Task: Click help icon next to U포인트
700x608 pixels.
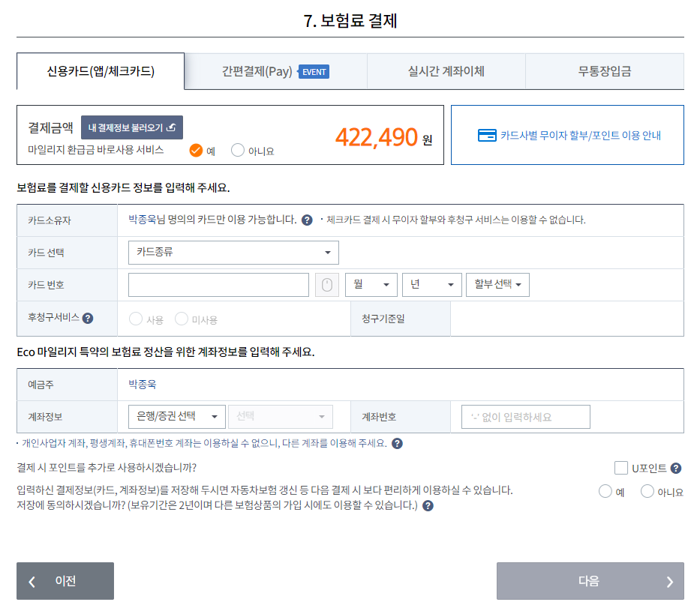Action: click(x=676, y=468)
